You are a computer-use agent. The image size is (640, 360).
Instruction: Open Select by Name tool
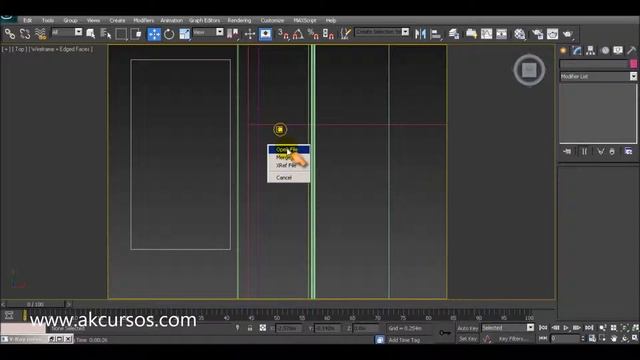tap(106, 34)
